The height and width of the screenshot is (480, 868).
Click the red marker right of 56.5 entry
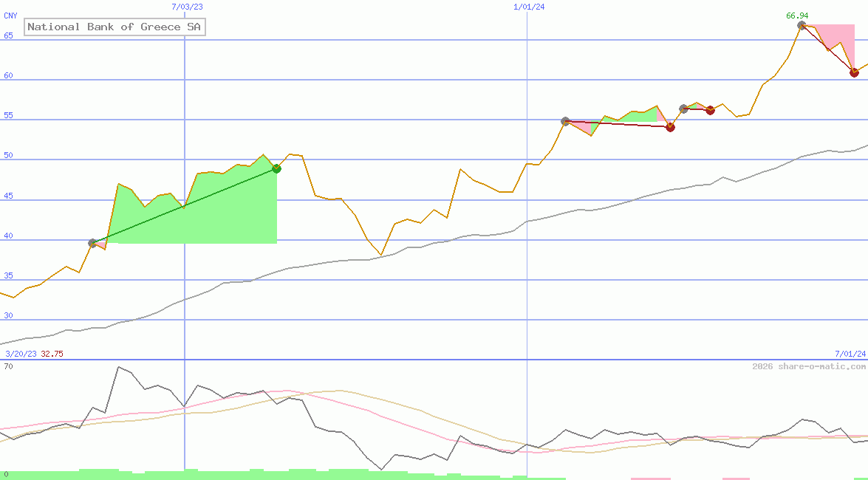tap(710, 110)
